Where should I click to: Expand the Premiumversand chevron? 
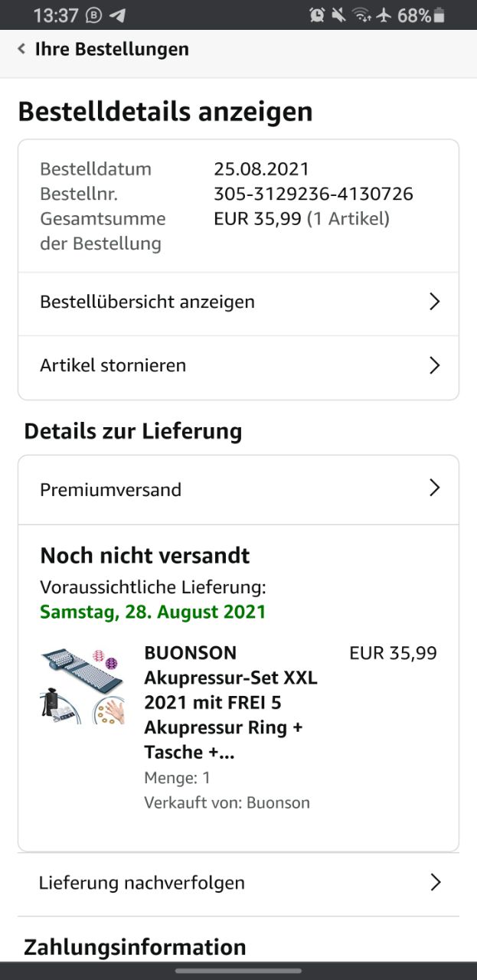[x=434, y=488]
